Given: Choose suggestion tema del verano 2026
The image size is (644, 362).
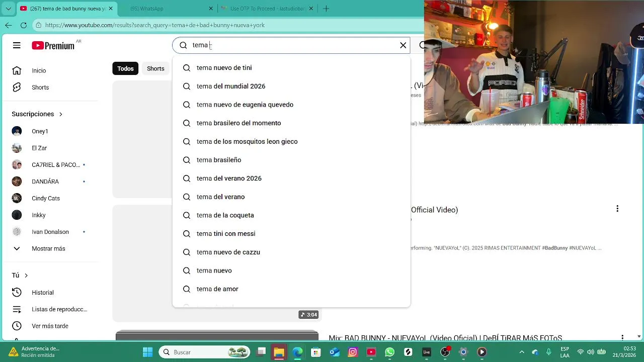Looking at the screenshot, I should [291, 178].
